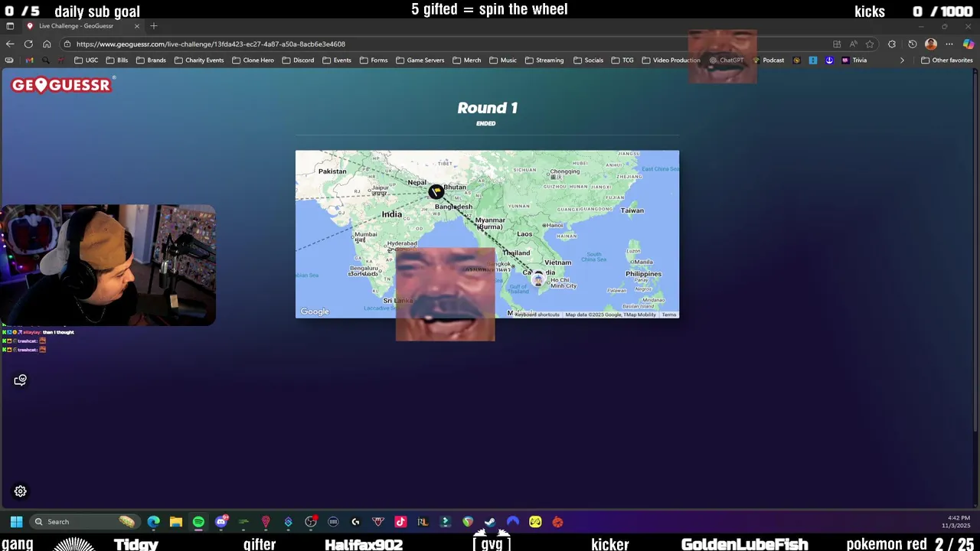View site information lock icon
The width and height of the screenshot is (980, 551).
(67, 44)
